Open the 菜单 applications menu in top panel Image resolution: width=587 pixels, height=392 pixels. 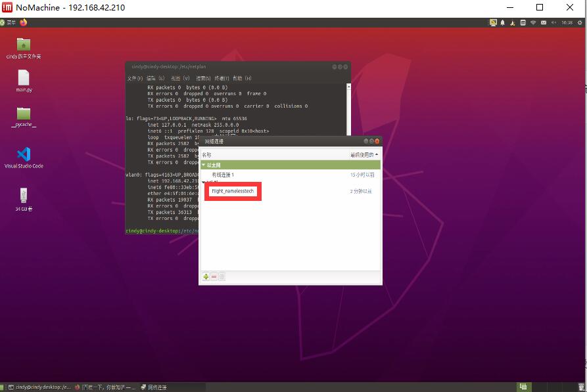9,22
